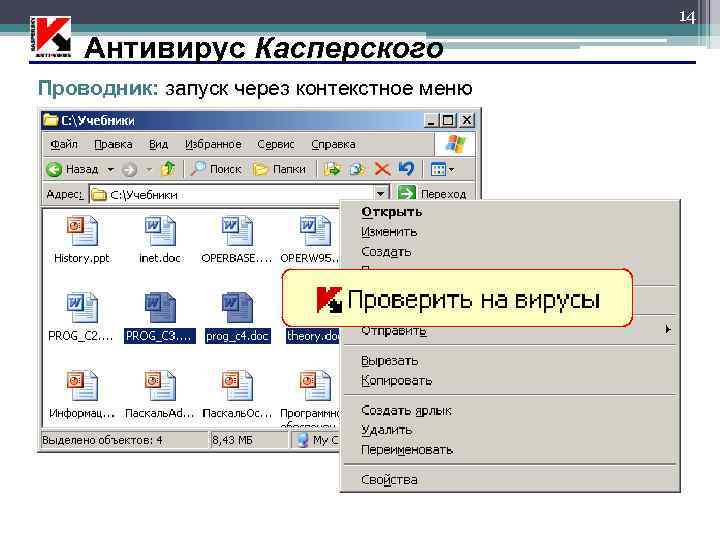Image resolution: width=720 pixels, height=540 pixels.
Task: Toggle the Folders (Папки) pane button
Action: coord(280,169)
